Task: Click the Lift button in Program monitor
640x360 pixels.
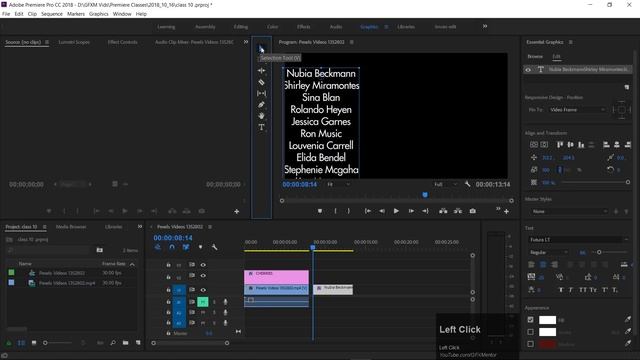Action: click(x=443, y=211)
